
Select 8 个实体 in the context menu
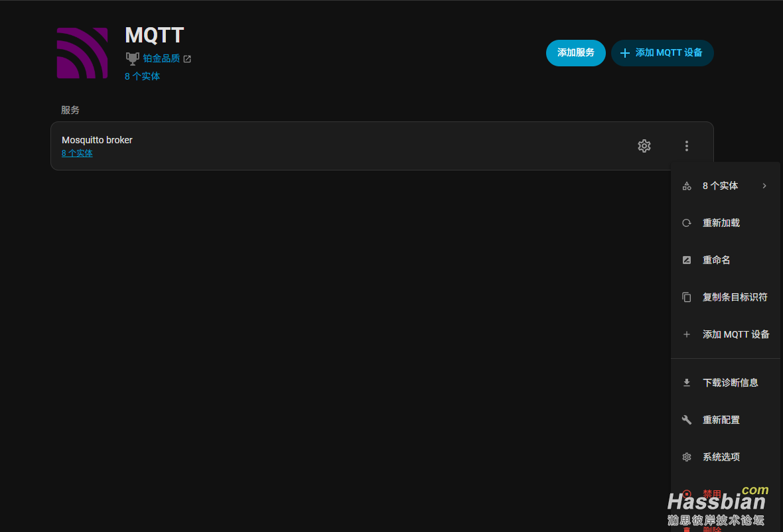click(x=725, y=186)
